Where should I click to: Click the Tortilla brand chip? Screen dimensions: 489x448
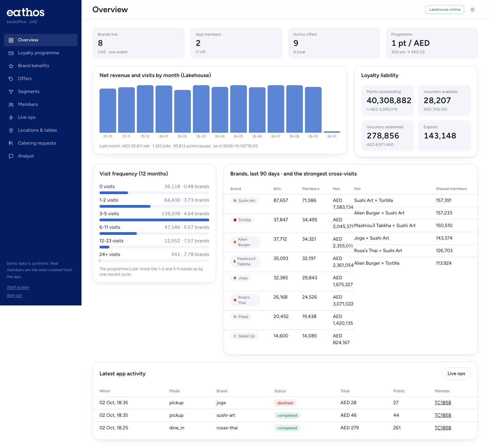pos(242,220)
